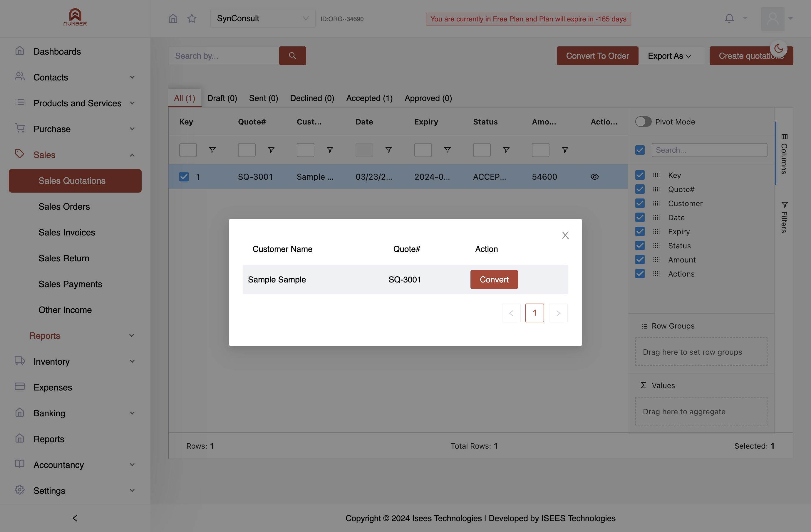The width and height of the screenshot is (811, 532).
Task: Click the red search magnifier button
Action: tap(292, 56)
